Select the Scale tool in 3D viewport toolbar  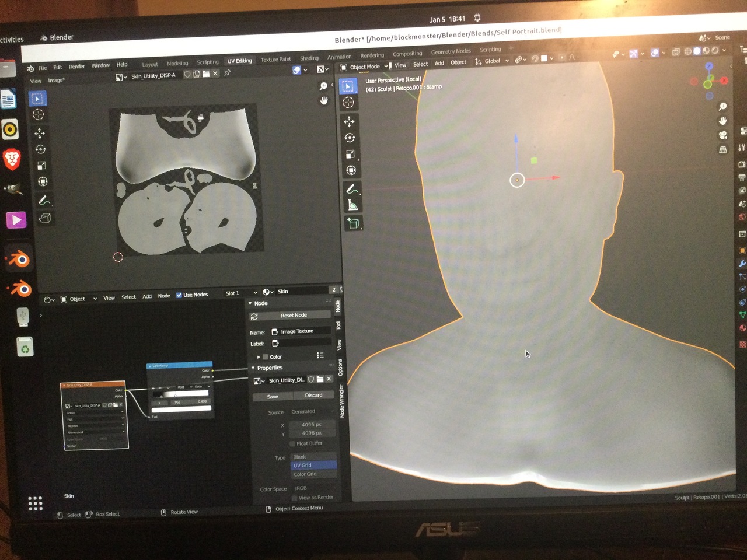350,155
